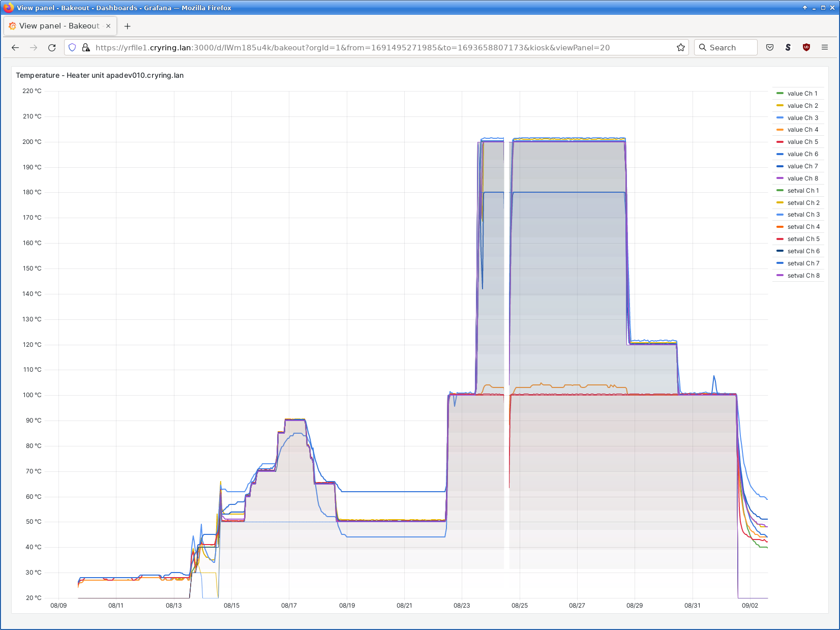Open the uBlock Origin extension icon
The image size is (840, 630).
pos(806,47)
